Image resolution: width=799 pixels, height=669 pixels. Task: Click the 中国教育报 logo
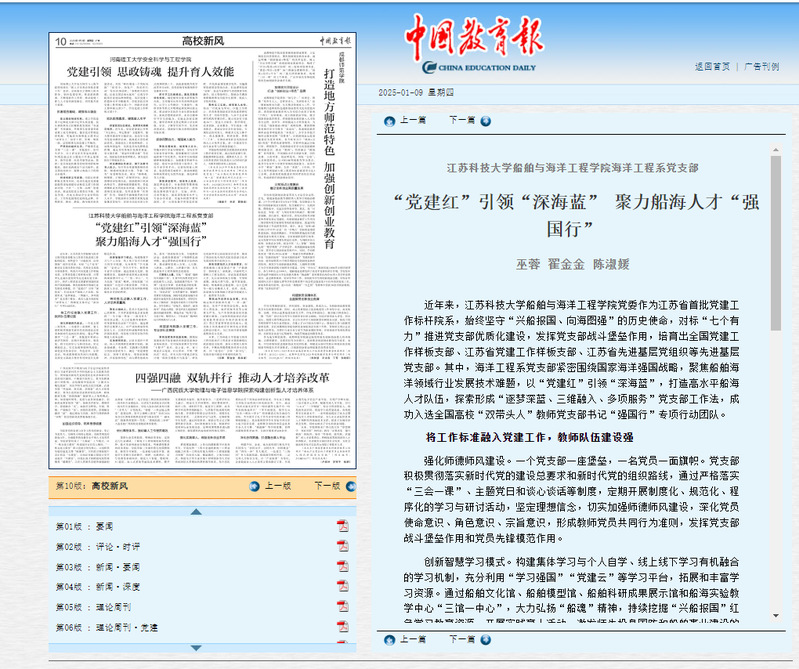tap(473, 40)
